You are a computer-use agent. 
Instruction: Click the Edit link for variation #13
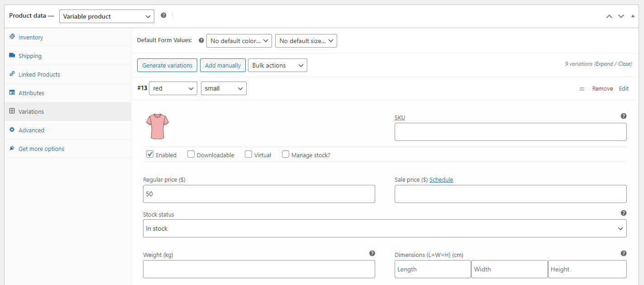[x=624, y=88]
